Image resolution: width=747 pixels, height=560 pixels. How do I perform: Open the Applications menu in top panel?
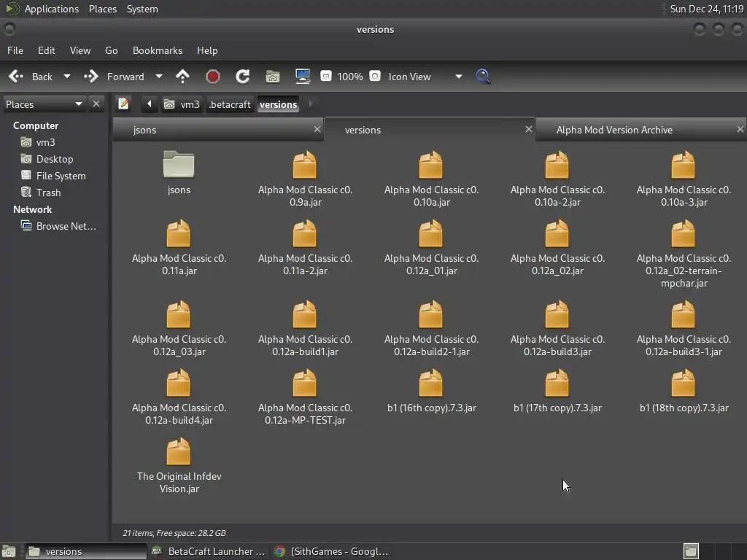[x=52, y=9]
